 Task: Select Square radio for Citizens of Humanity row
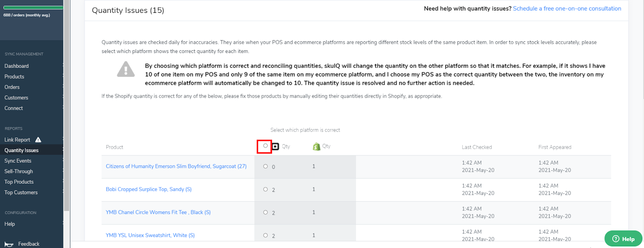tap(265, 166)
